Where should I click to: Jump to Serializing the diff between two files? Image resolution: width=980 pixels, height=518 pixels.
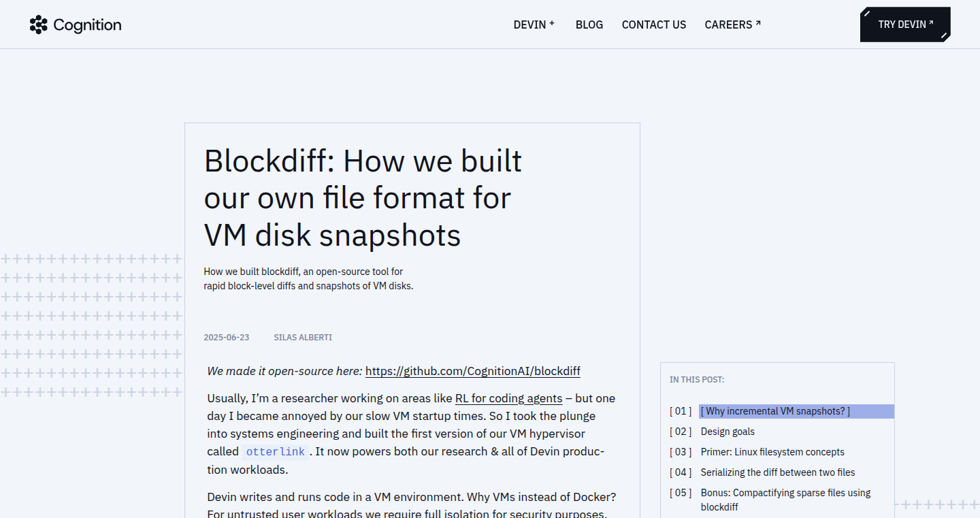coord(778,472)
